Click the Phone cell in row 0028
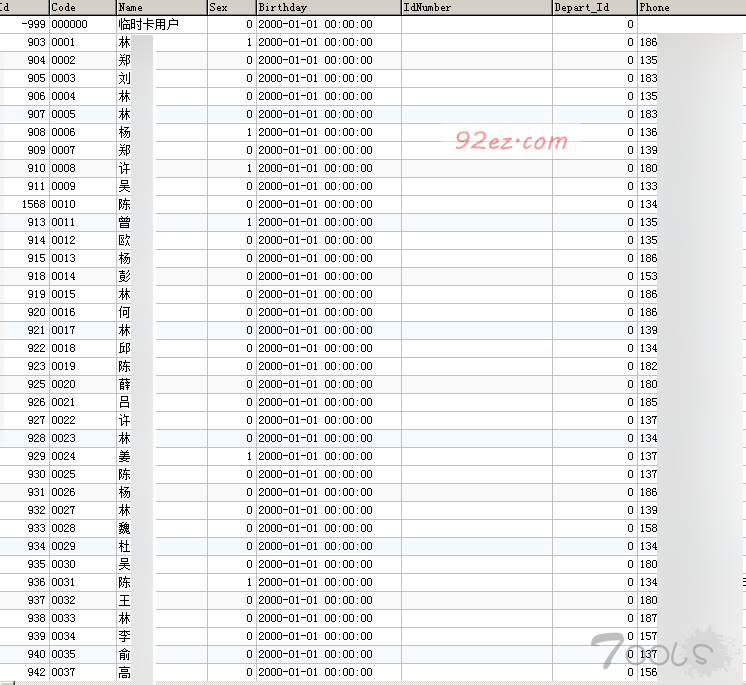Image resolution: width=746 pixels, height=685 pixels. pos(692,528)
